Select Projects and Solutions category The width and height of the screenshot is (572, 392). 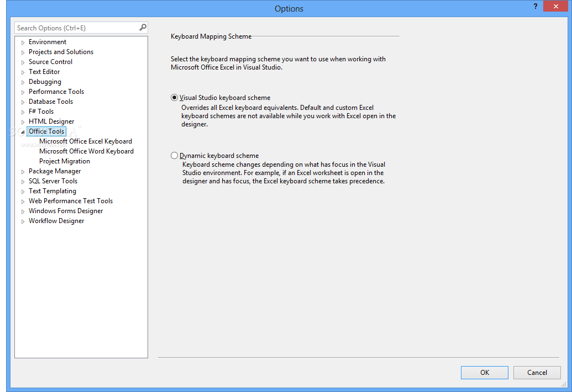click(x=61, y=52)
